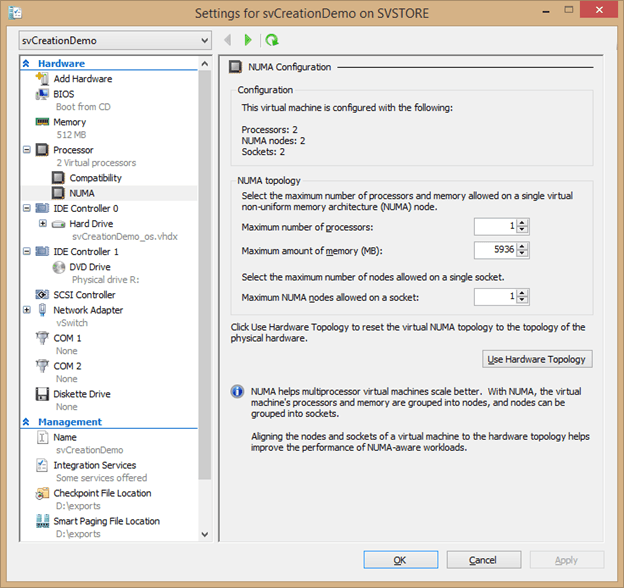Click the Use Hardware Topology button

click(x=537, y=359)
